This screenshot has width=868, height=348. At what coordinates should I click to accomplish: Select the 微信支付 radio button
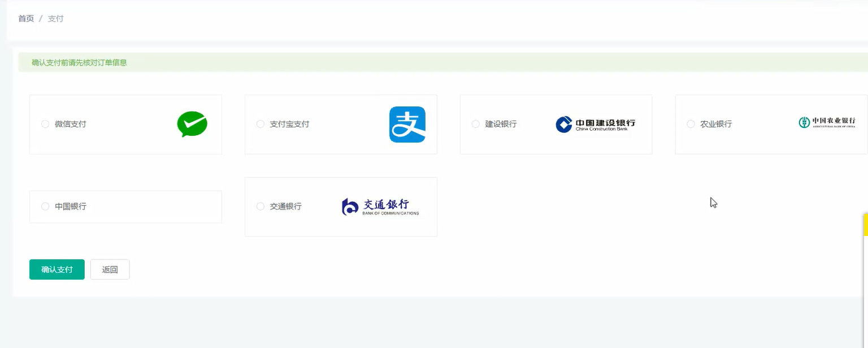[x=45, y=124]
